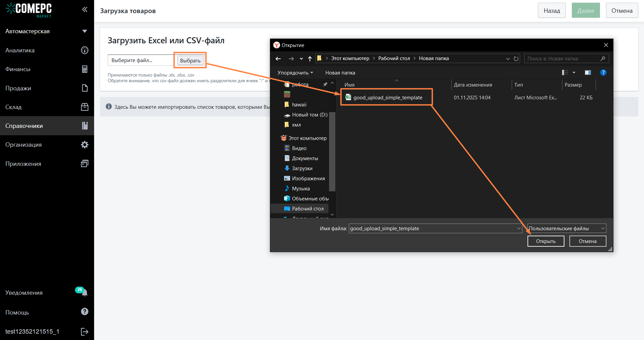Select Изображения in navigation tree

[308, 179]
